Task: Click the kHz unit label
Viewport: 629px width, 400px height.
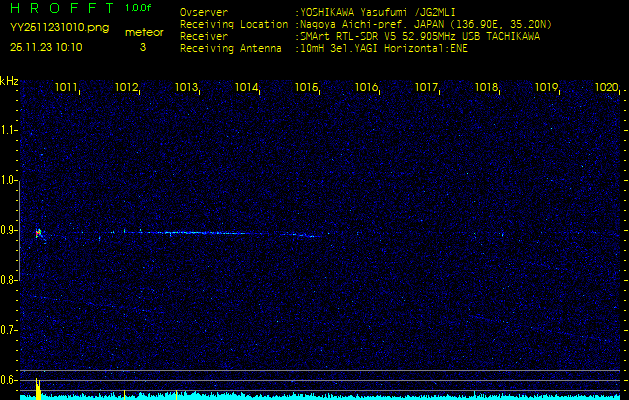Action: (9, 81)
